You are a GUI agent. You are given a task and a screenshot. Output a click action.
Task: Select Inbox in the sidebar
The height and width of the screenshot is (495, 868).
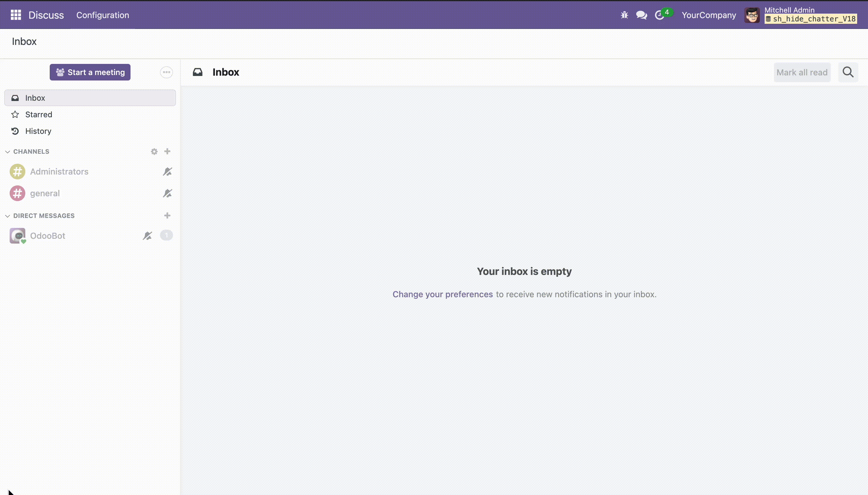click(90, 98)
